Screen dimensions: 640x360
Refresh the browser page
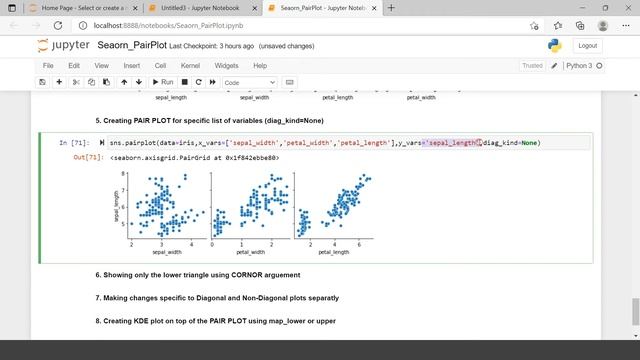tap(58, 26)
